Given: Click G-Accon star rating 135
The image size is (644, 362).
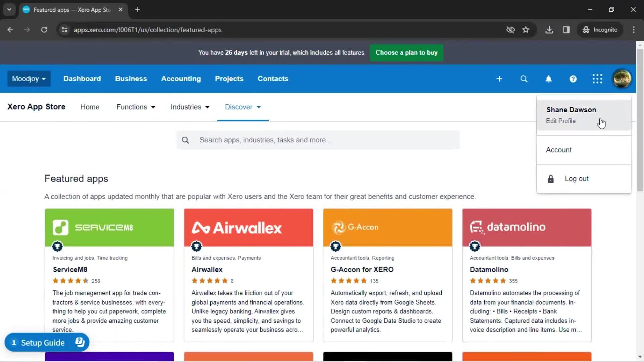Looking at the screenshot, I should tap(355, 281).
